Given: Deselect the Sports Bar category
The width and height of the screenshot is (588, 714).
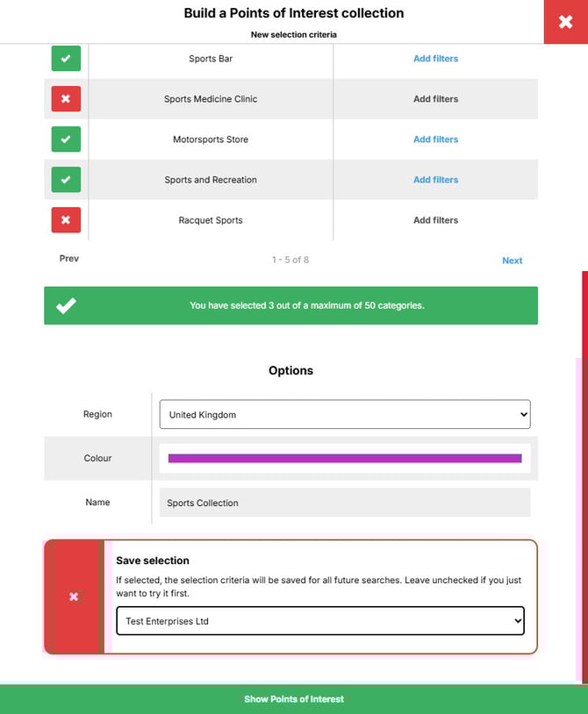Looking at the screenshot, I should [x=66, y=59].
